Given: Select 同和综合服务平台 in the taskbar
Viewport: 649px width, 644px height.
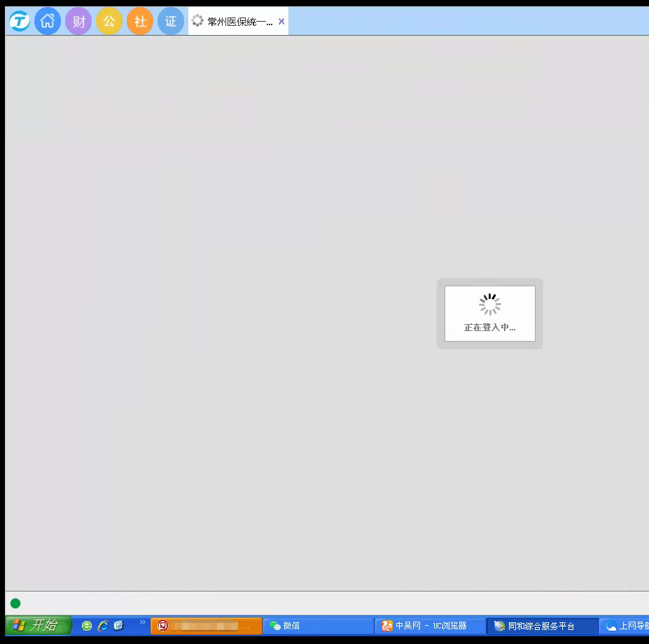Looking at the screenshot, I should tap(543, 626).
